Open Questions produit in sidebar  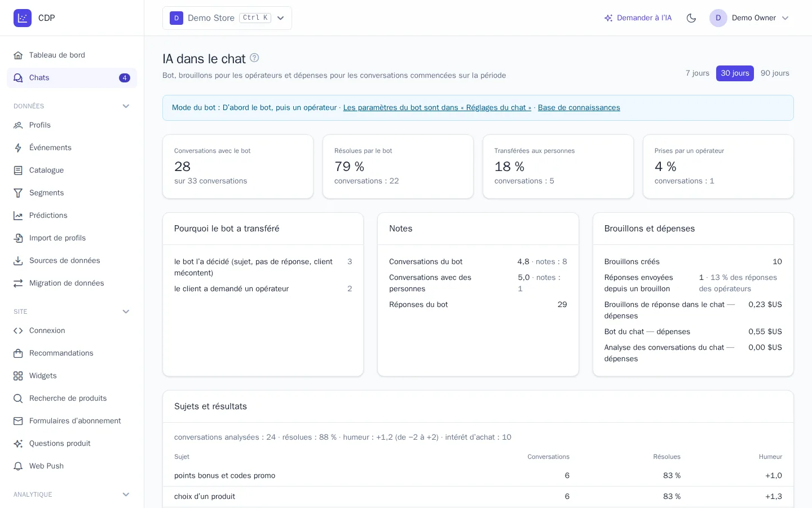coord(72,444)
